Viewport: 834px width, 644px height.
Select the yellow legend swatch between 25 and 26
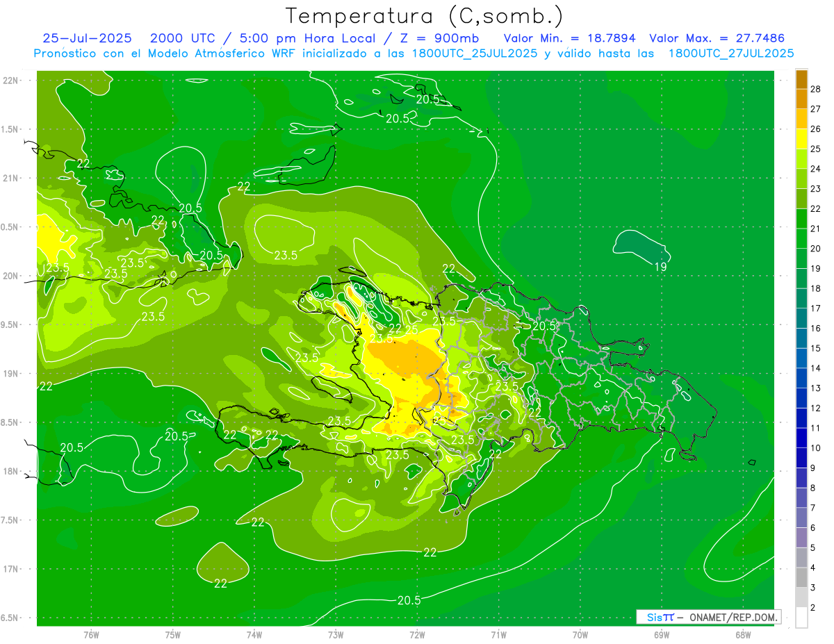[801, 139]
